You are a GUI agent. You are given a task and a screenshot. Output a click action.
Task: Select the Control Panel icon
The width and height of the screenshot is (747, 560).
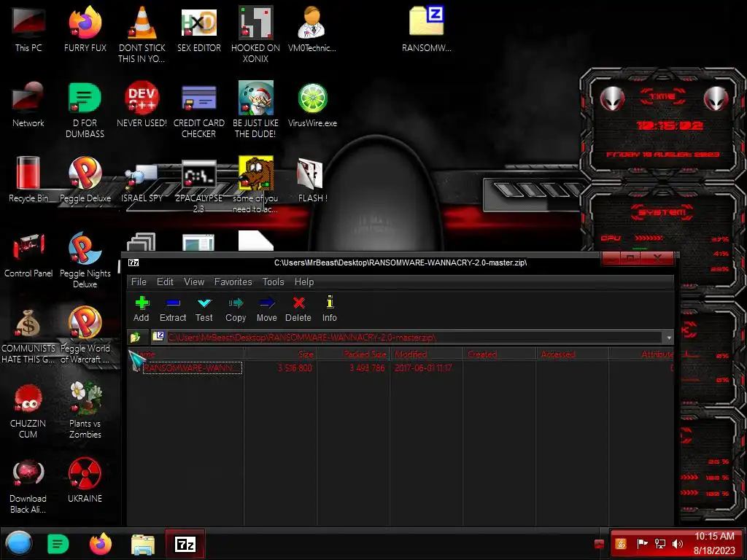coord(28,255)
